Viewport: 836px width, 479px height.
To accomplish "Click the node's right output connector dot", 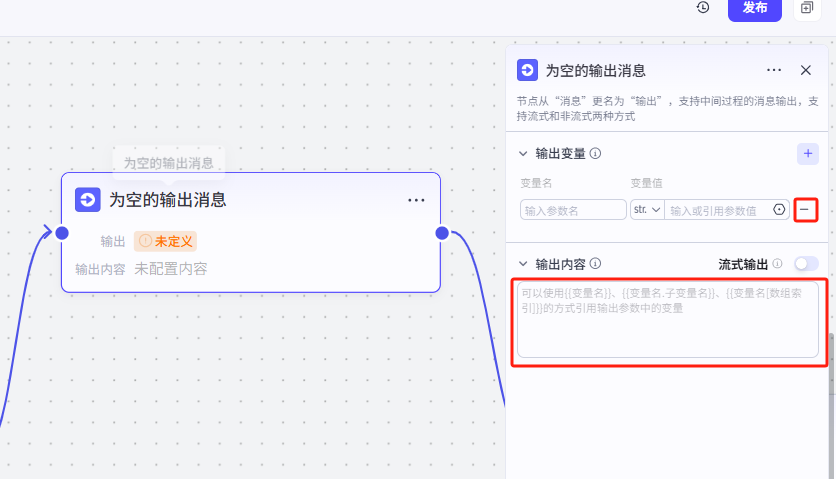I will pos(442,233).
